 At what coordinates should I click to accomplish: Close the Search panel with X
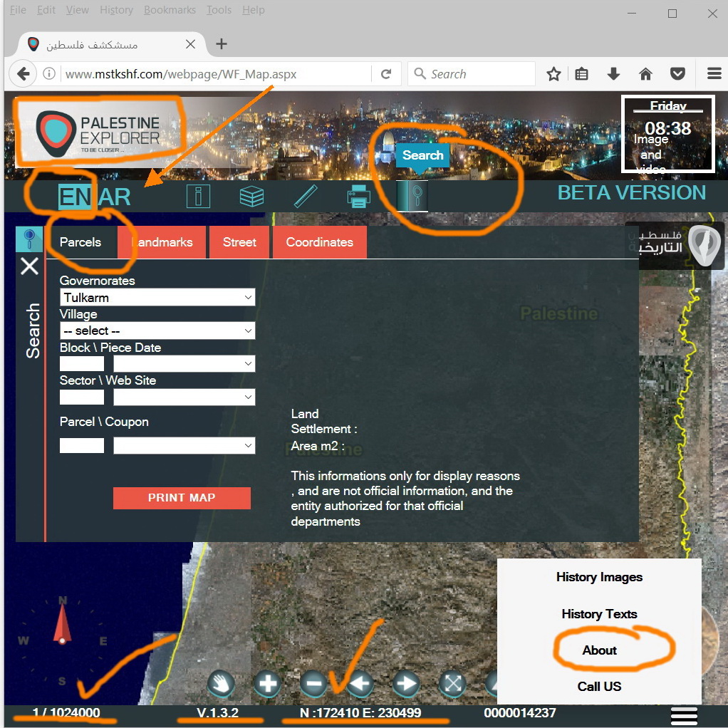[30, 266]
